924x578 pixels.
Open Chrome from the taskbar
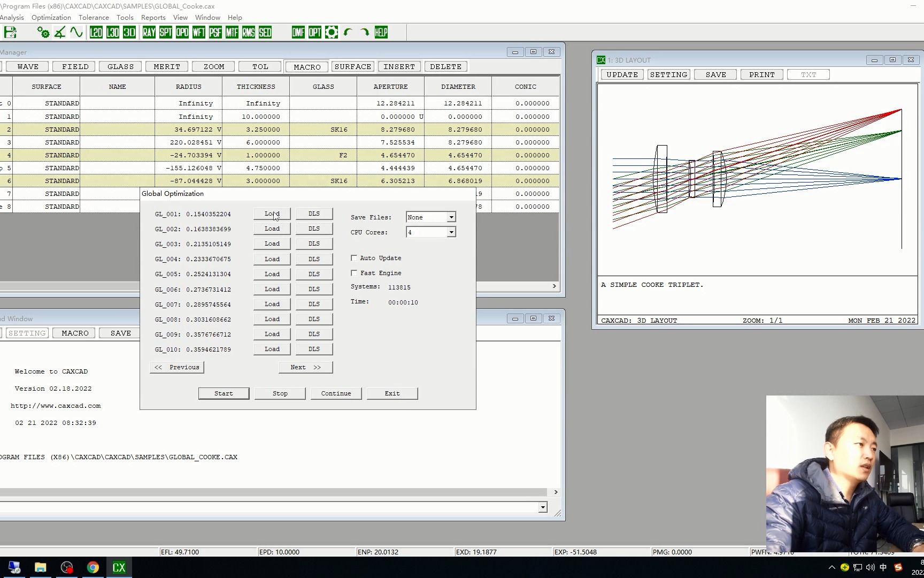click(93, 567)
